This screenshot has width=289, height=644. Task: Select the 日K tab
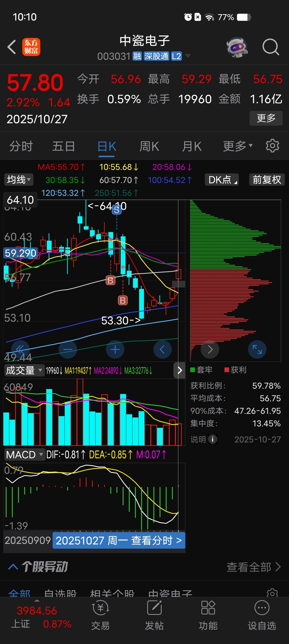(107, 147)
